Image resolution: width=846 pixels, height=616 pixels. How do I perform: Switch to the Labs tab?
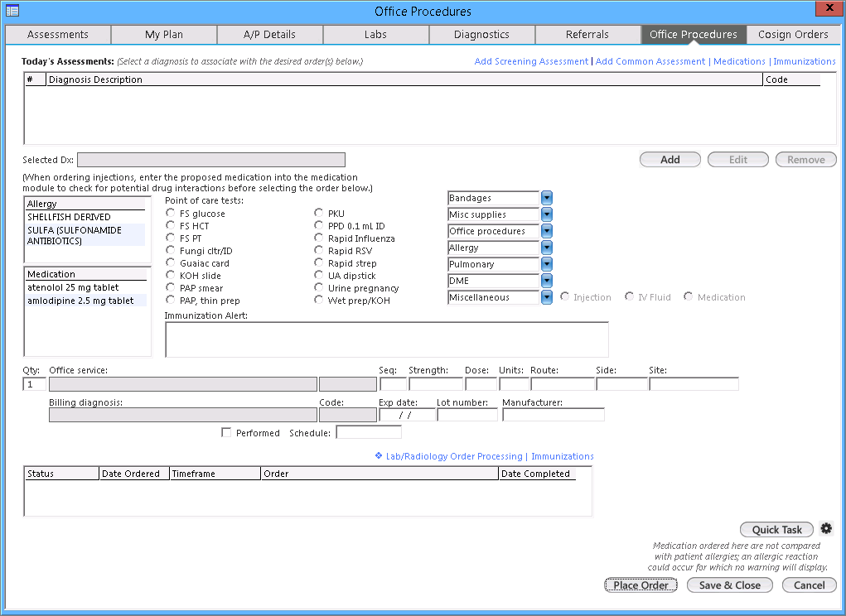click(x=375, y=35)
